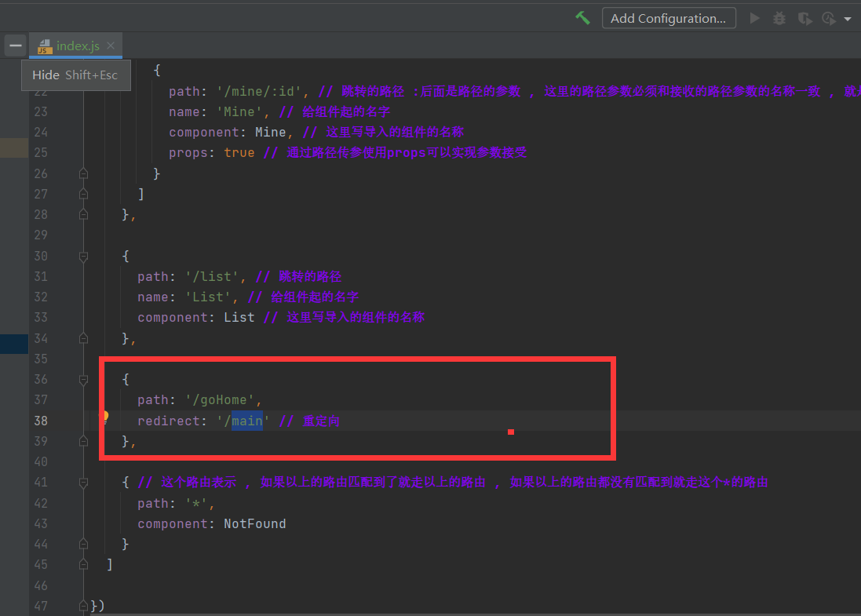
Task: Open the profiler dropdown arrow
Action: (x=848, y=19)
